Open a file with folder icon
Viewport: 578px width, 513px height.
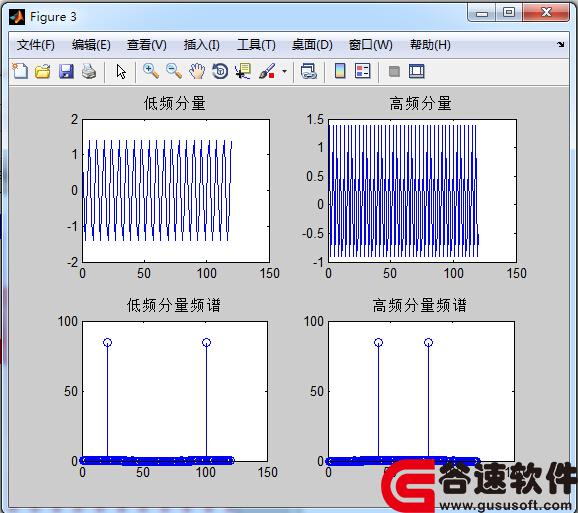43,71
